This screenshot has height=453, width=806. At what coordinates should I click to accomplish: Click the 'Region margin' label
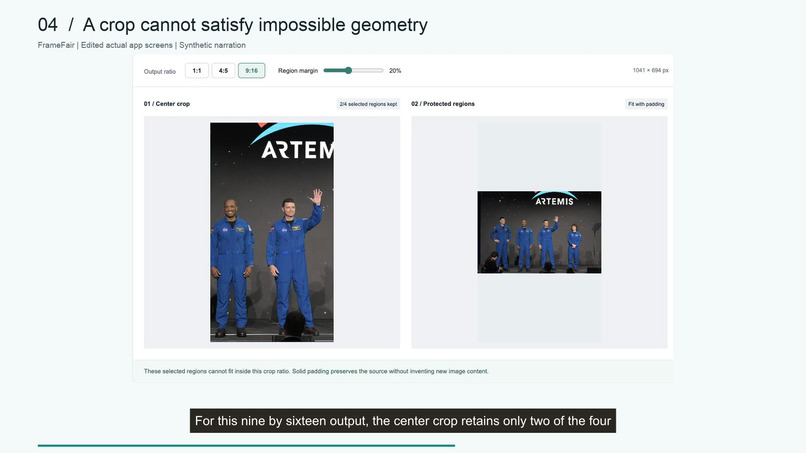(x=298, y=70)
